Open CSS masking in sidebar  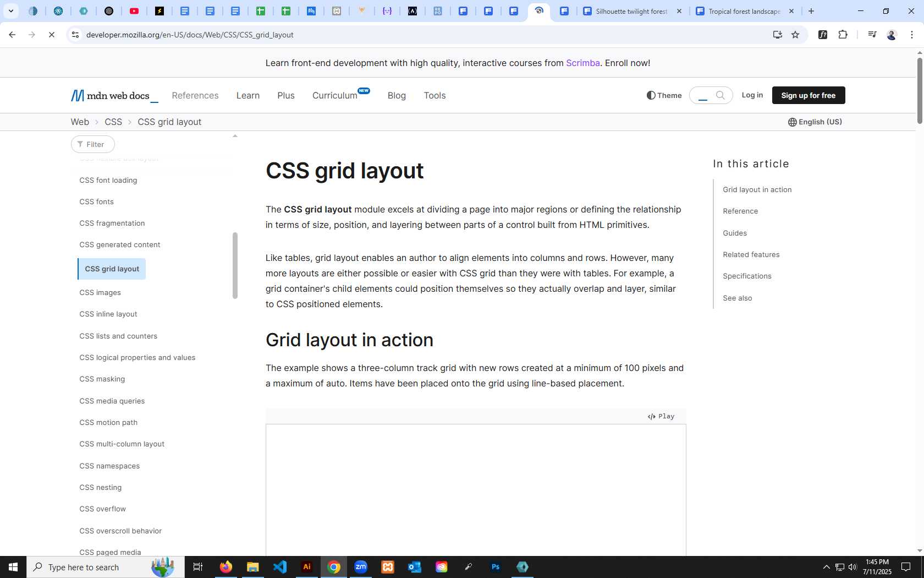[x=102, y=379]
